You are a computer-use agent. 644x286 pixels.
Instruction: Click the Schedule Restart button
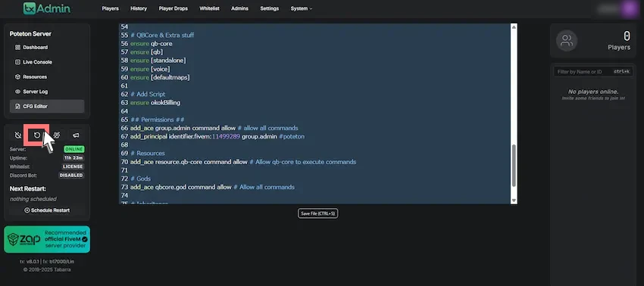click(x=47, y=210)
